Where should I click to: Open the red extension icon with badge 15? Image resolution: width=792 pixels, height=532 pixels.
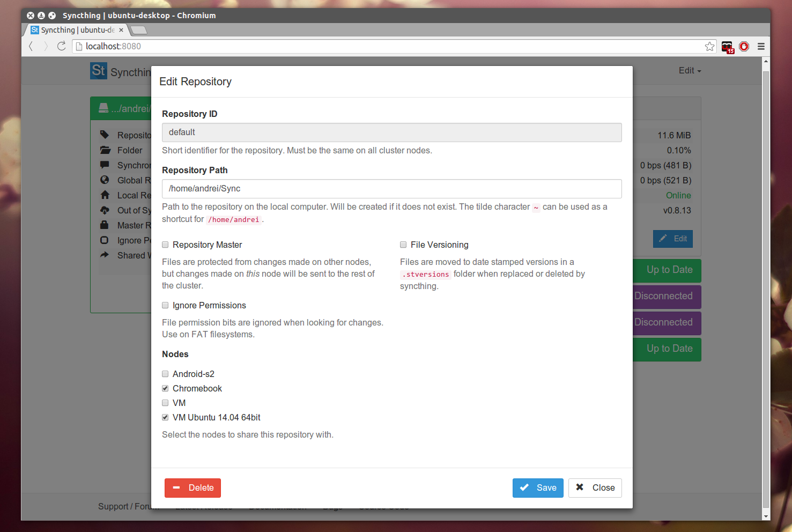[x=728, y=47]
